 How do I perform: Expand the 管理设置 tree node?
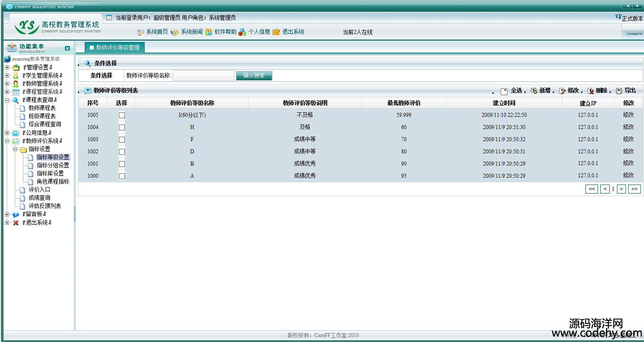tap(7, 68)
